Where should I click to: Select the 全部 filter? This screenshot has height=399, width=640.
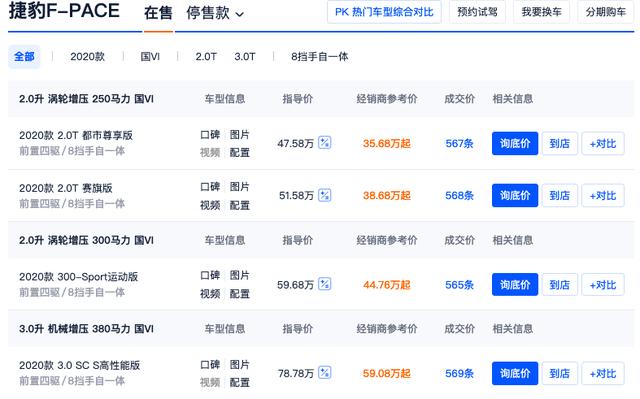pyautogui.click(x=24, y=56)
